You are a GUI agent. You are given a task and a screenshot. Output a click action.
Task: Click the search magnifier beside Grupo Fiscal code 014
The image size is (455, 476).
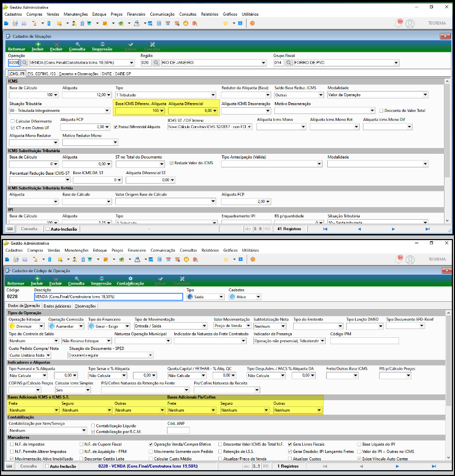pos(288,63)
